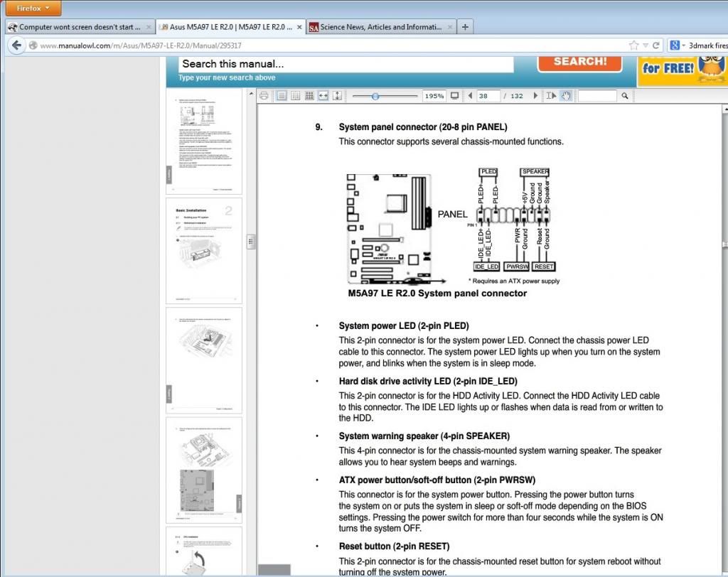
Task: Switch to two-page view mode
Action: (295, 96)
